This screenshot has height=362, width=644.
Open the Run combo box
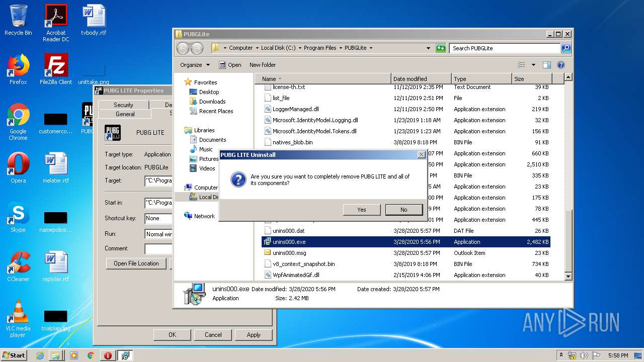pos(158,234)
